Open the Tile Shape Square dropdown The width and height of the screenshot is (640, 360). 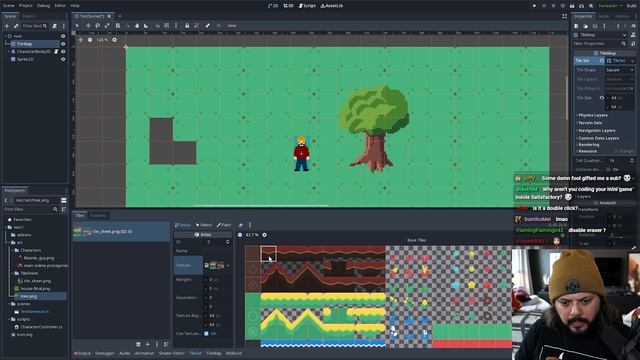[x=619, y=70]
